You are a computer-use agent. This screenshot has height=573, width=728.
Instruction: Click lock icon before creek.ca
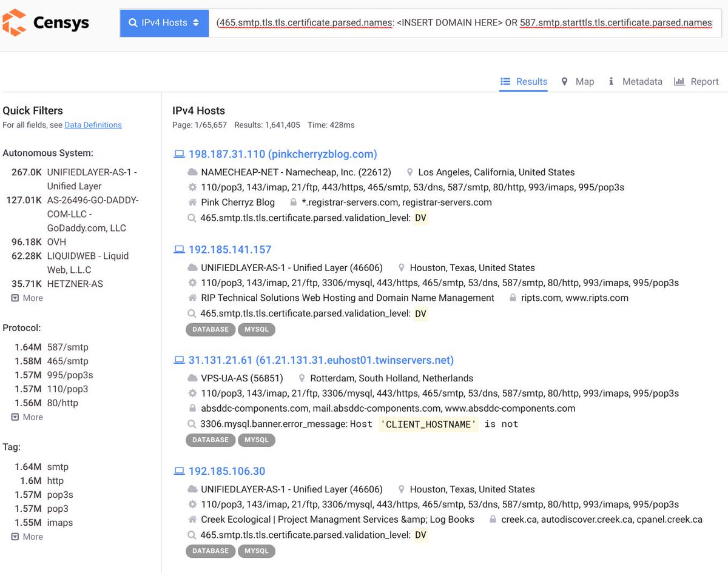(x=493, y=520)
